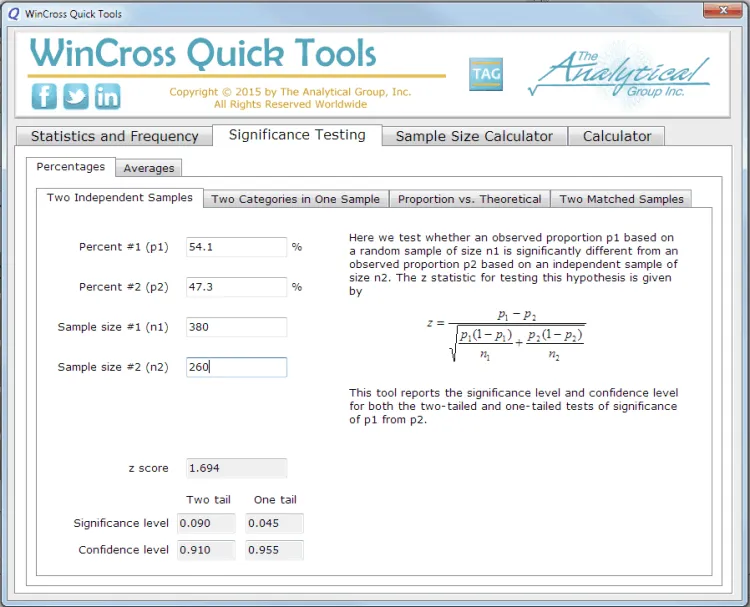Switch to Statistics and Frequency tab
Image resolution: width=750 pixels, height=607 pixels.
coord(114,136)
